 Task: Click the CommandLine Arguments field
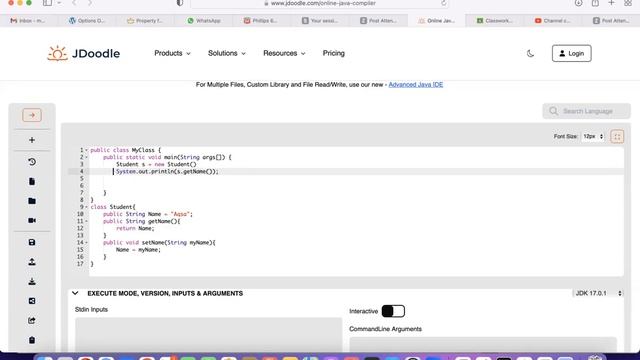483,344
